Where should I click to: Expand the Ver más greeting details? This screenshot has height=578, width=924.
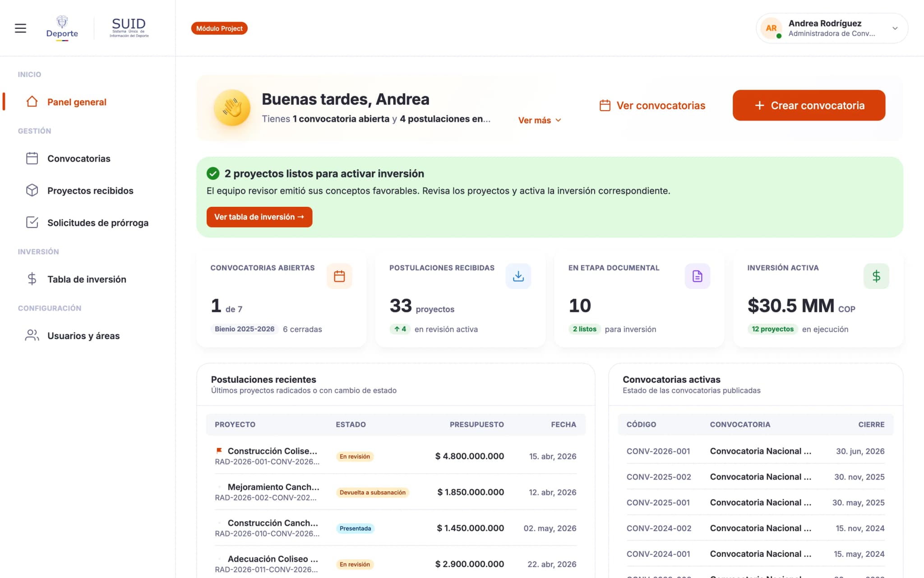pos(540,120)
